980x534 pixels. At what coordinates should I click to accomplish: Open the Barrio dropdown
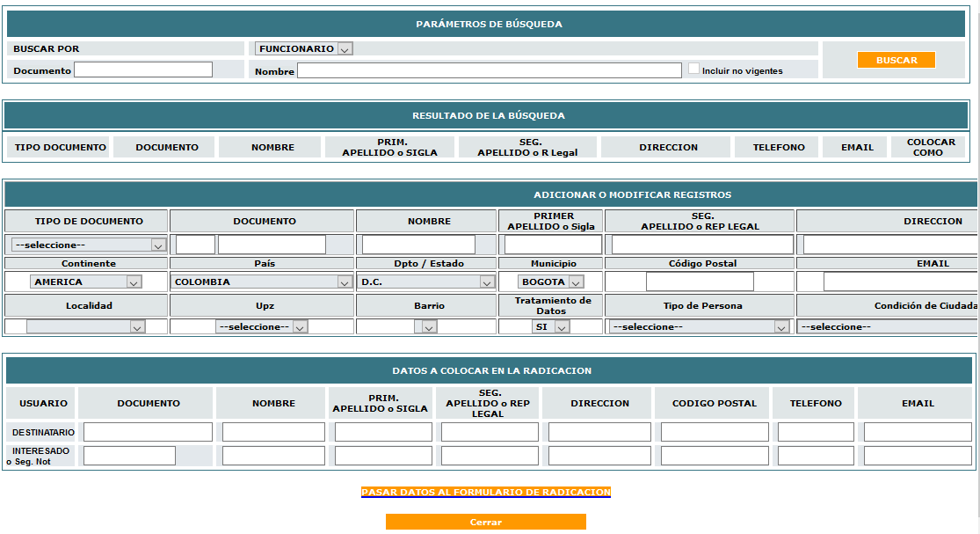coord(425,326)
